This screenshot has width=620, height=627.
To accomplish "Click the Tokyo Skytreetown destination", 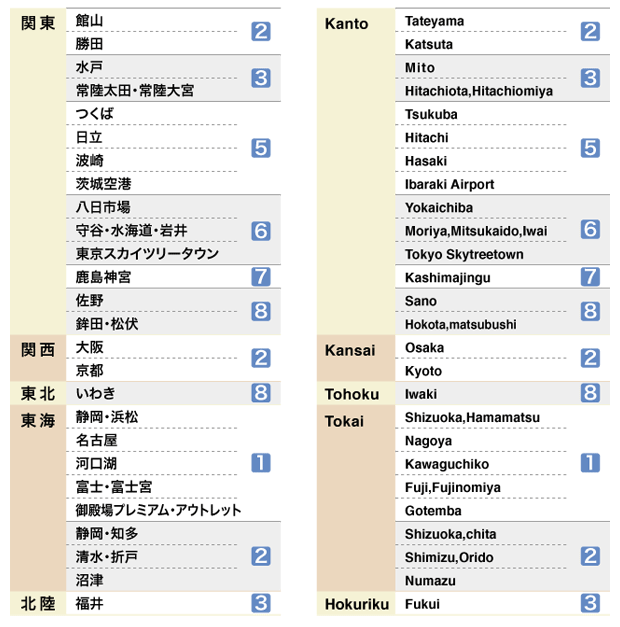I will [x=464, y=254].
